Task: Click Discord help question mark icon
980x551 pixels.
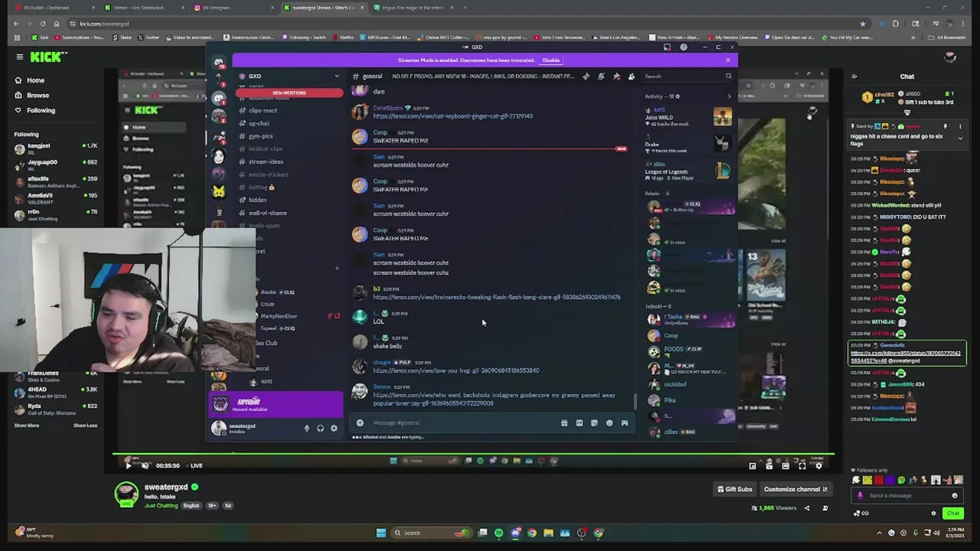Action: point(684,47)
